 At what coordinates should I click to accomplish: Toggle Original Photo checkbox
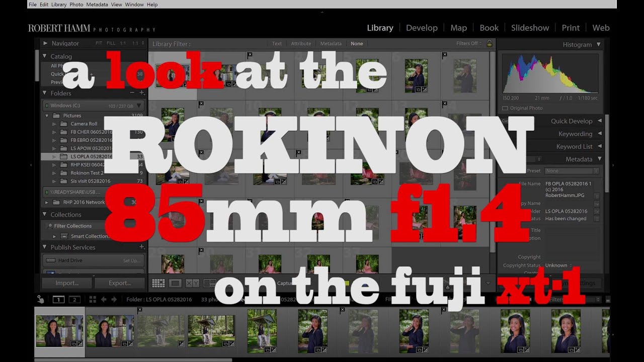(505, 108)
